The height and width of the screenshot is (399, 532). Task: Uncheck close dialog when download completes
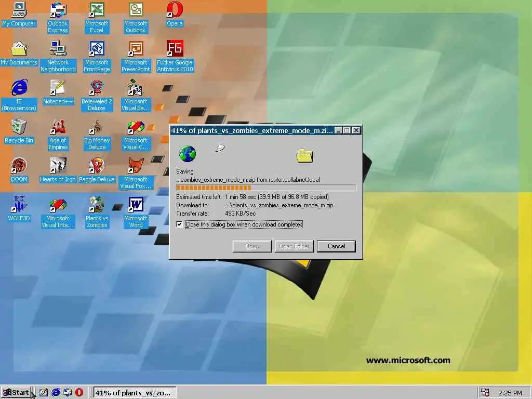179,224
